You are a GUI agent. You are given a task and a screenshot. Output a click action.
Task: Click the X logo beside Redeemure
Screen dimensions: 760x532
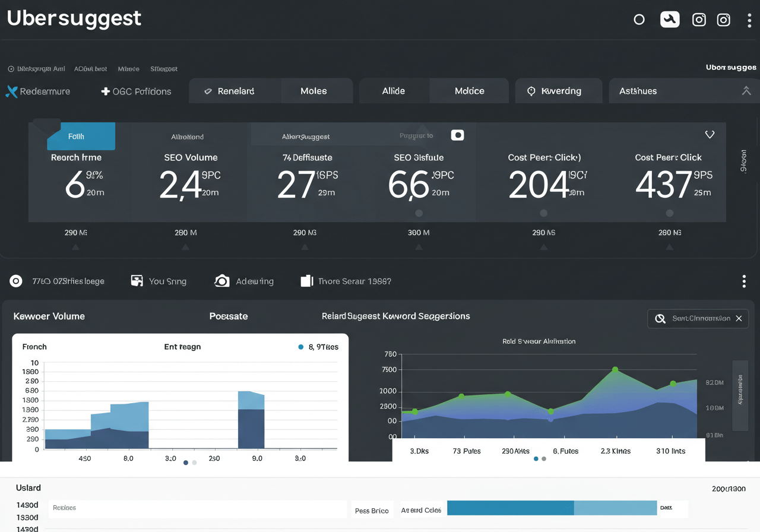(11, 91)
